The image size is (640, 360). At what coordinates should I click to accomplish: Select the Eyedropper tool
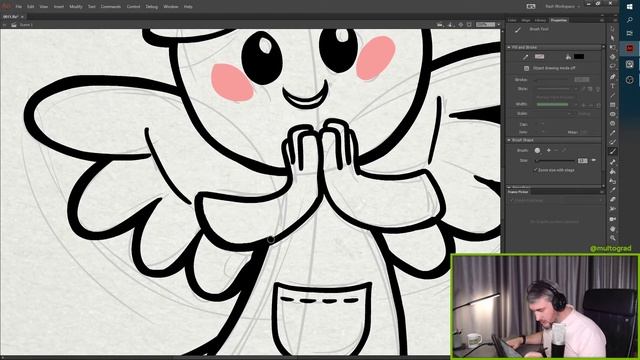pos(613,190)
